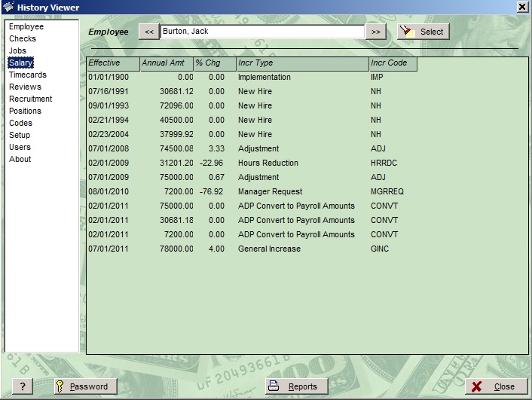Open the Positions section in sidebar
Screen dimensions: 532x400
[x=25, y=111]
